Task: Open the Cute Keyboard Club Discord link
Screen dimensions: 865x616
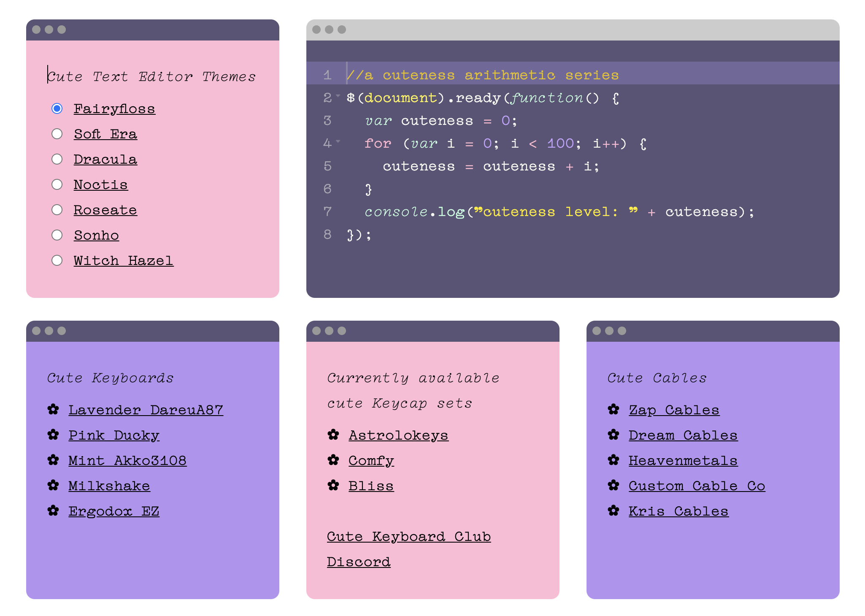Action: tap(409, 549)
